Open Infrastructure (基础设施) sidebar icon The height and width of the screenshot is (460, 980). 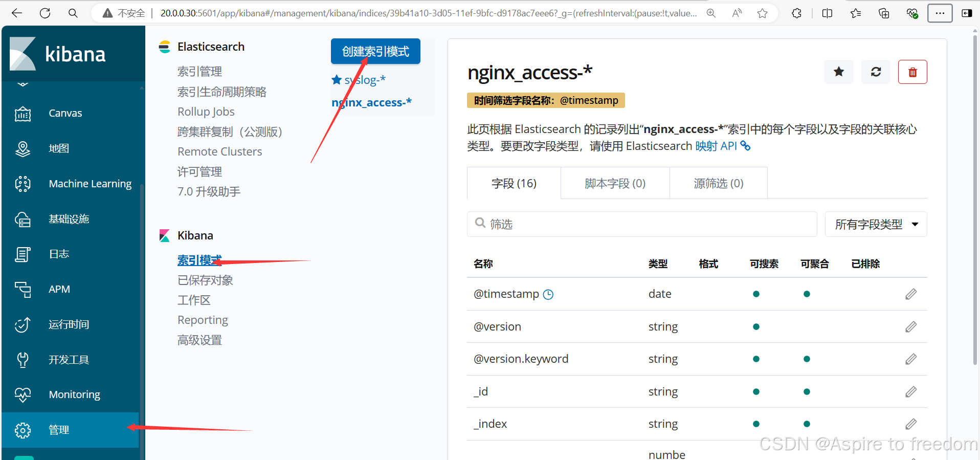pyautogui.click(x=23, y=219)
